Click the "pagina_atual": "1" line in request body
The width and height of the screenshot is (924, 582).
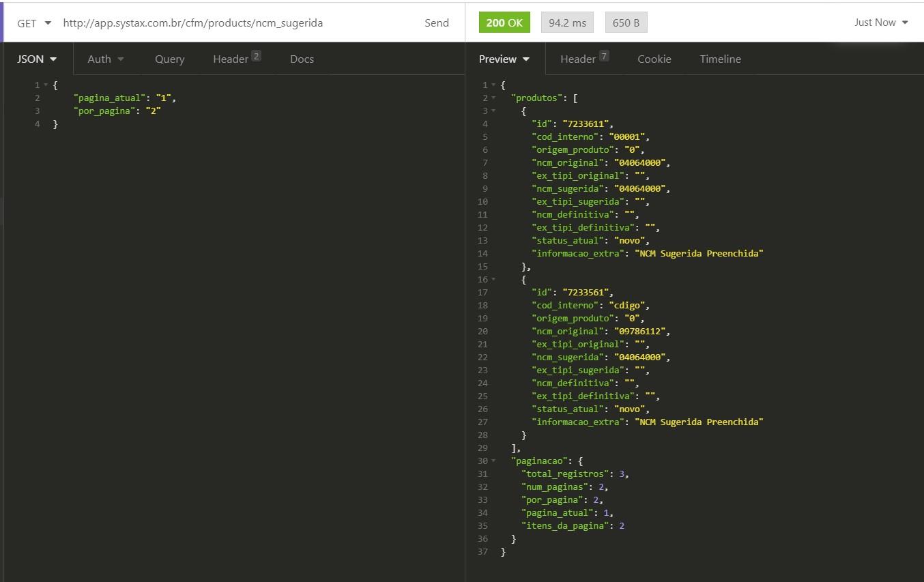coord(125,98)
